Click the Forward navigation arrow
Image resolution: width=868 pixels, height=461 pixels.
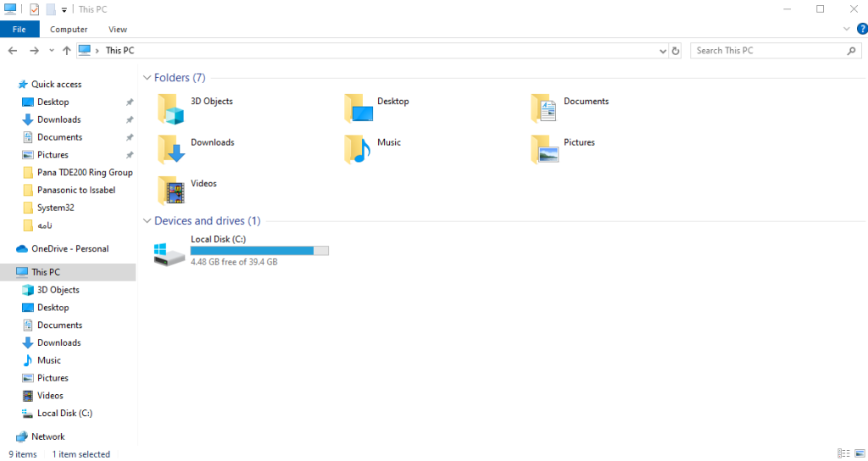pyautogui.click(x=34, y=50)
